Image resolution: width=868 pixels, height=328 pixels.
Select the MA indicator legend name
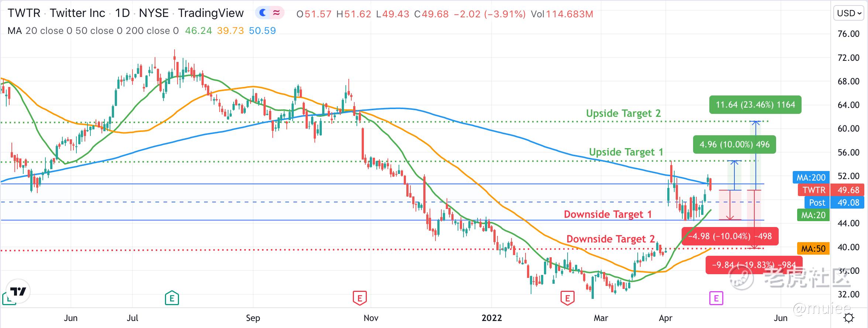coord(15,31)
